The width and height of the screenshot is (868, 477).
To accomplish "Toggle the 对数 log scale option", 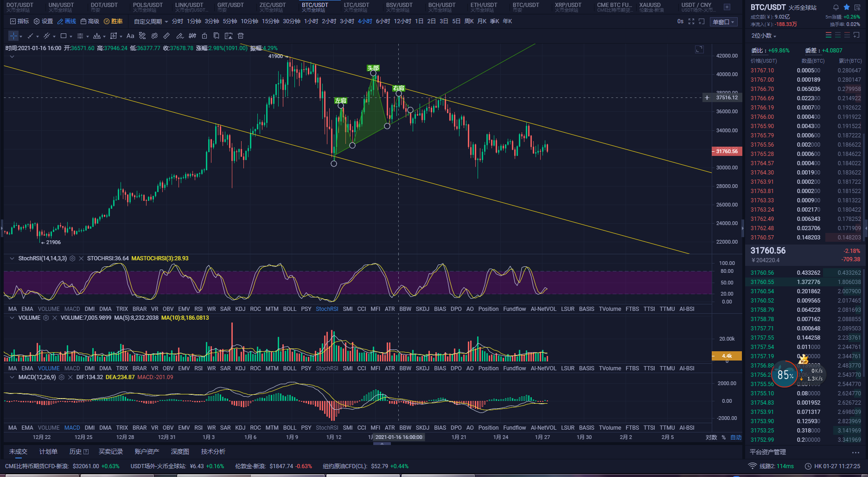I will point(711,437).
